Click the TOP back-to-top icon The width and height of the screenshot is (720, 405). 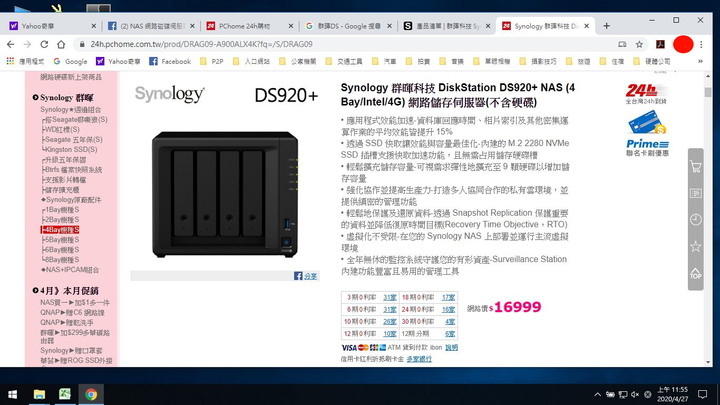coord(695,273)
